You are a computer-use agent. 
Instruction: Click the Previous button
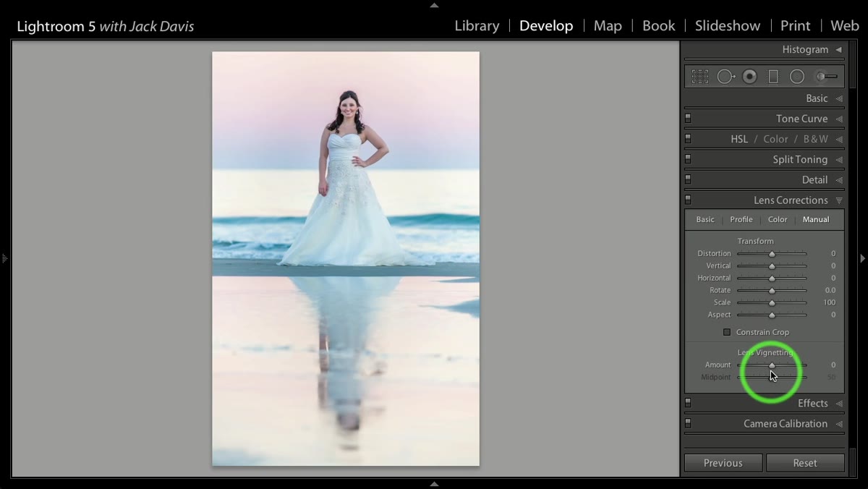(x=723, y=463)
